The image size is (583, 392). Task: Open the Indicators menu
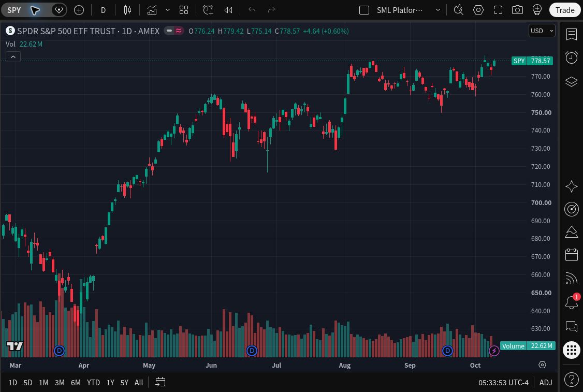click(x=152, y=10)
